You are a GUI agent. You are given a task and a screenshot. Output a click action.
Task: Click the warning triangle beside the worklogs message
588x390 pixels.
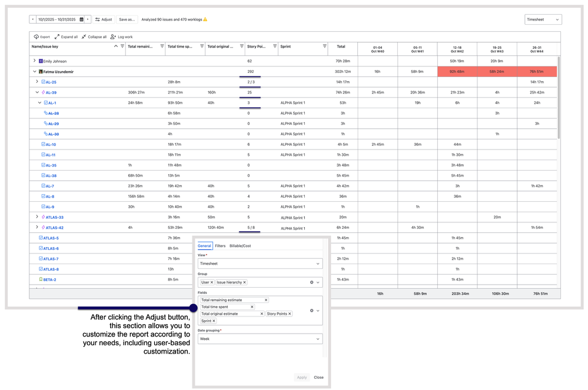(205, 19)
